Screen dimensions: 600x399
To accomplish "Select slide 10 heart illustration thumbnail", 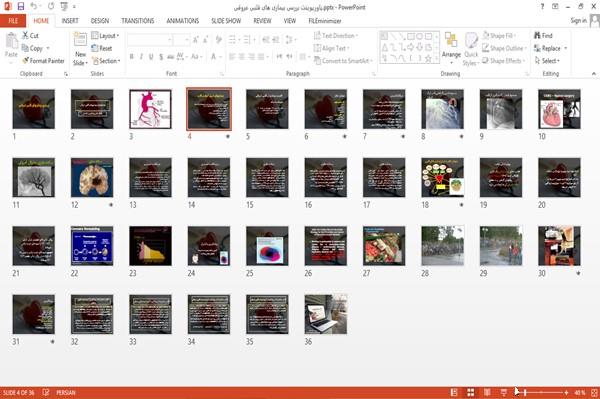I will tap(559, 109).
